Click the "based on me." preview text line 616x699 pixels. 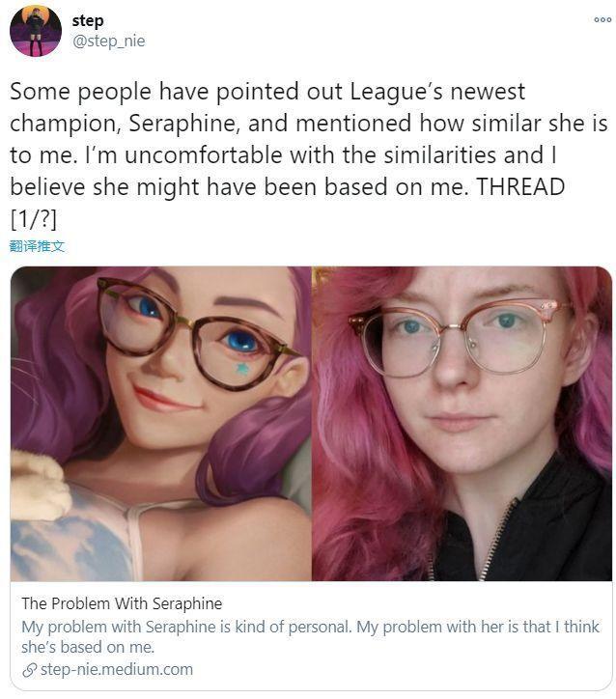[107, 647]
